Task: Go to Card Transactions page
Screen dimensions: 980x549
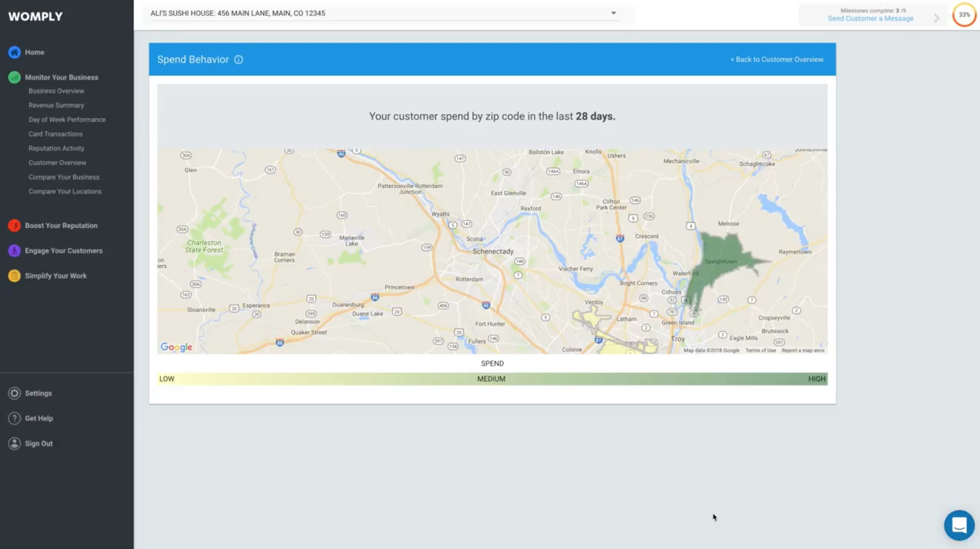Action: (56, 134)
